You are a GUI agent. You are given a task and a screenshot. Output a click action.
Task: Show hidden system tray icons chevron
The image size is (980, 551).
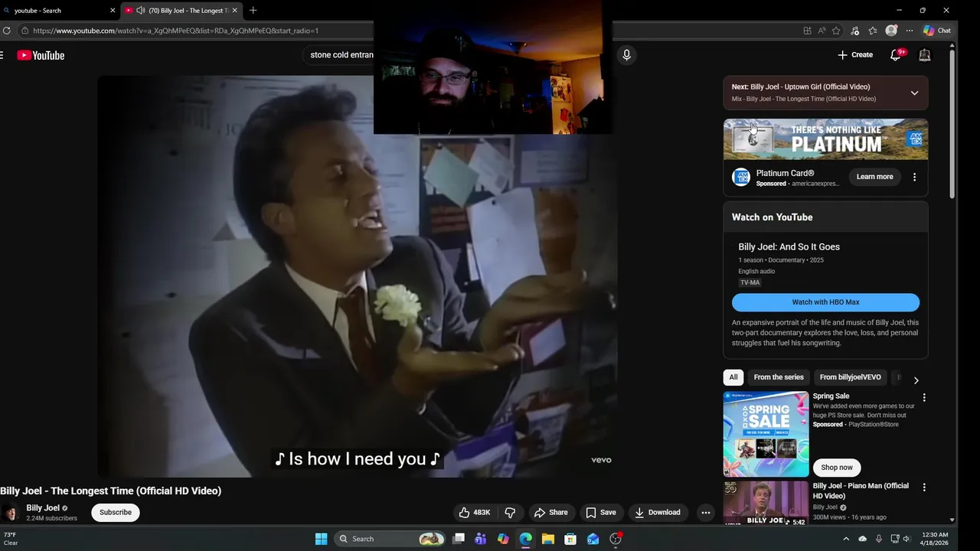tap(846, 539)
